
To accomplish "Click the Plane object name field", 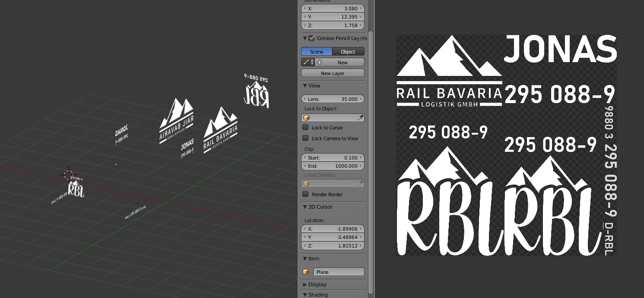I will click(x=339, y=272).
